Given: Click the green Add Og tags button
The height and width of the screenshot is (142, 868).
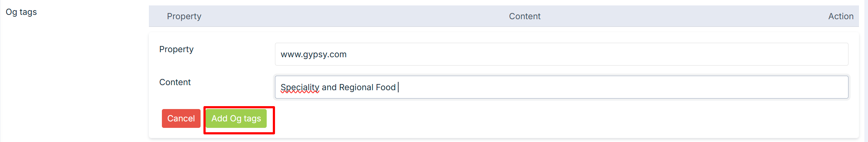Looking at the screenshot, I should pos(236,118).
